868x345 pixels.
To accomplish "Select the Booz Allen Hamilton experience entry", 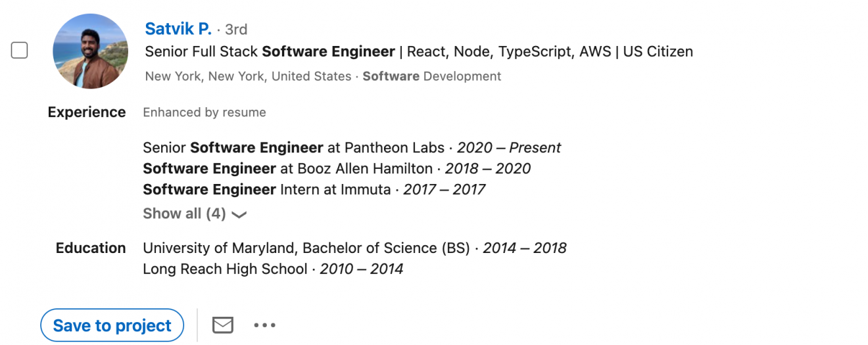I will point(337,169).
